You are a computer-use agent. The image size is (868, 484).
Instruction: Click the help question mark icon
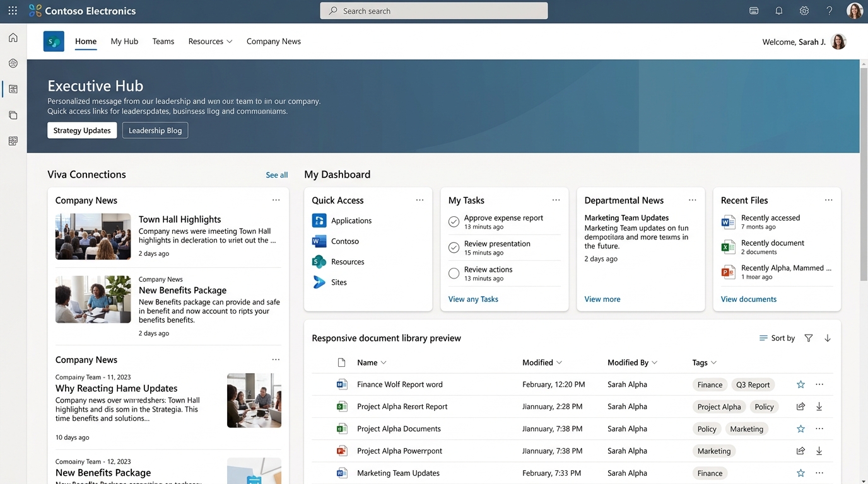pos(830,11)
